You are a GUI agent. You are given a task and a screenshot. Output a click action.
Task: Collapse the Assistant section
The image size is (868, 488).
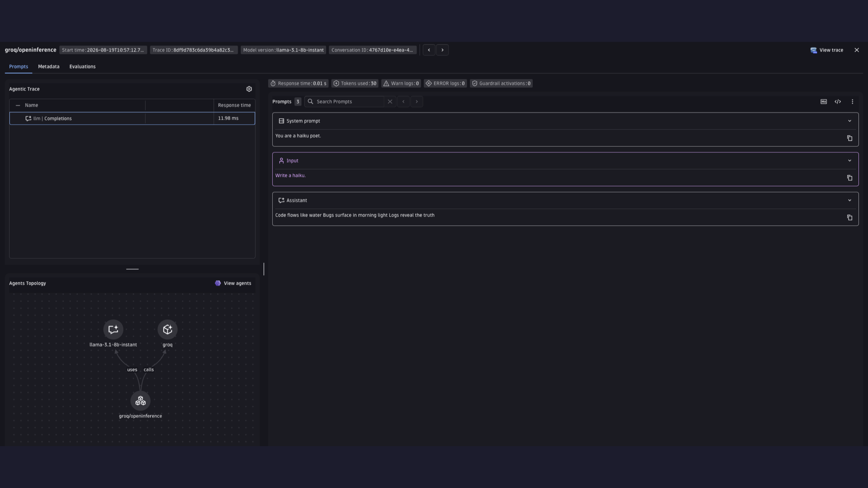pyautogui.click(x=849, y=200)
